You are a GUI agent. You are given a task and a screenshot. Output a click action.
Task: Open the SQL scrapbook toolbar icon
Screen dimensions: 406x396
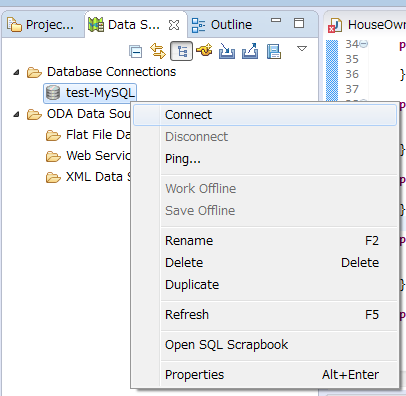pyautogui.click(x=274, y=52)
